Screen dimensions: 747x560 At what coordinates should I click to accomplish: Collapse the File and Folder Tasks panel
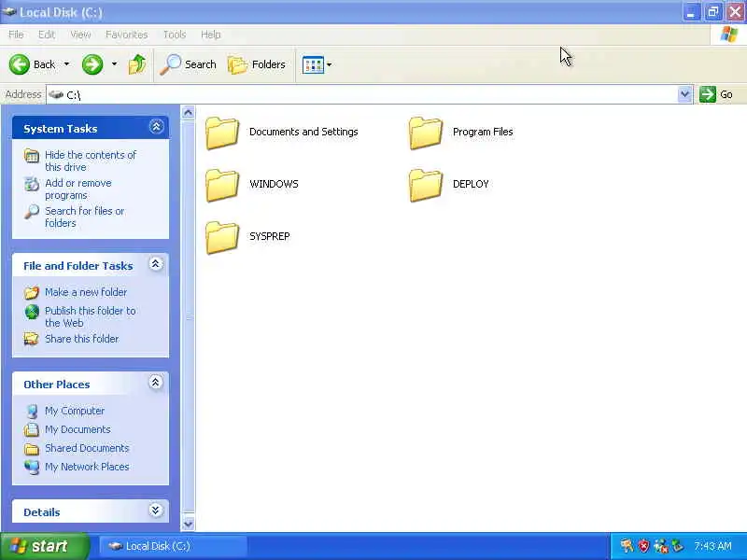click(156, 264)
